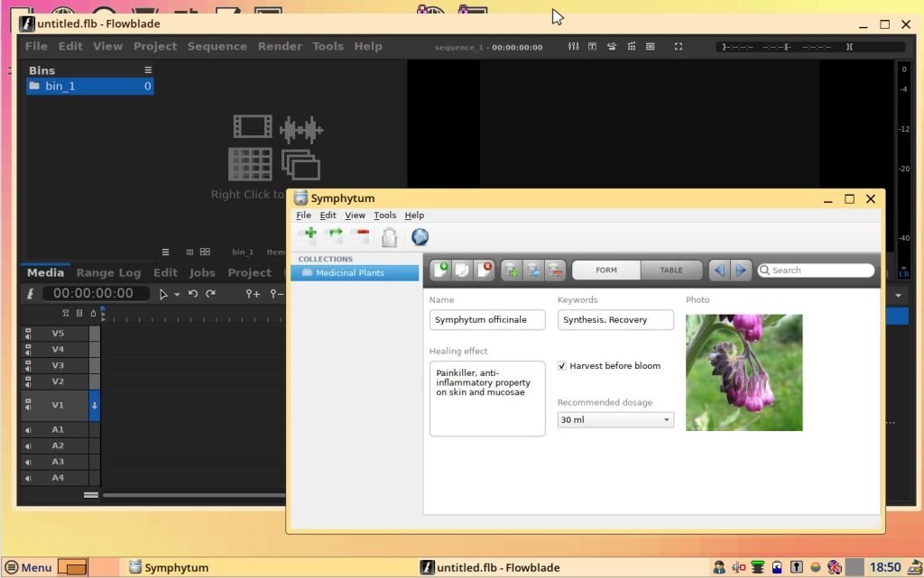Click the Flowblade logo icon beside timecode
Viewport: 924px width, 578px height.
(31, 293)
